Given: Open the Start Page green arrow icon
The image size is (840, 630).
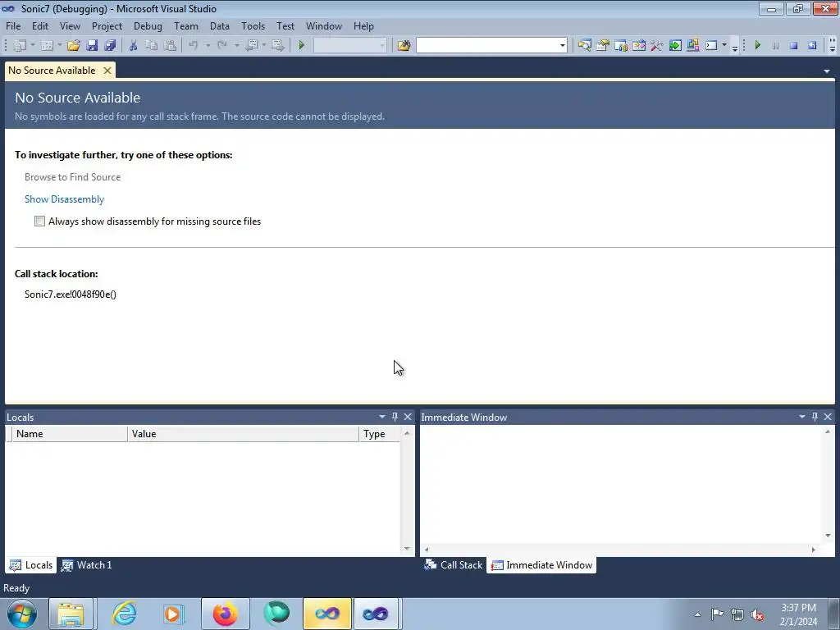Looking at the screenshot, I should point(675,46).
